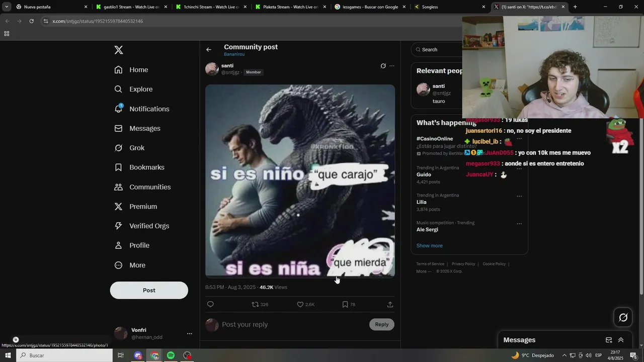The width and height of the screenshot is (644, 362).
Task: Open account menu for Vonfri
Action: pyautogui.click(x=189, y=333)
